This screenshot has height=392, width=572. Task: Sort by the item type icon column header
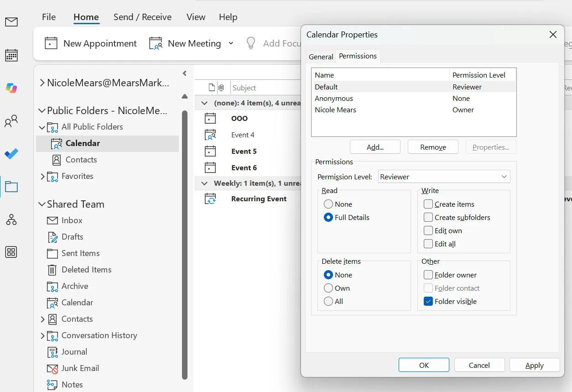tap(212, 88)
